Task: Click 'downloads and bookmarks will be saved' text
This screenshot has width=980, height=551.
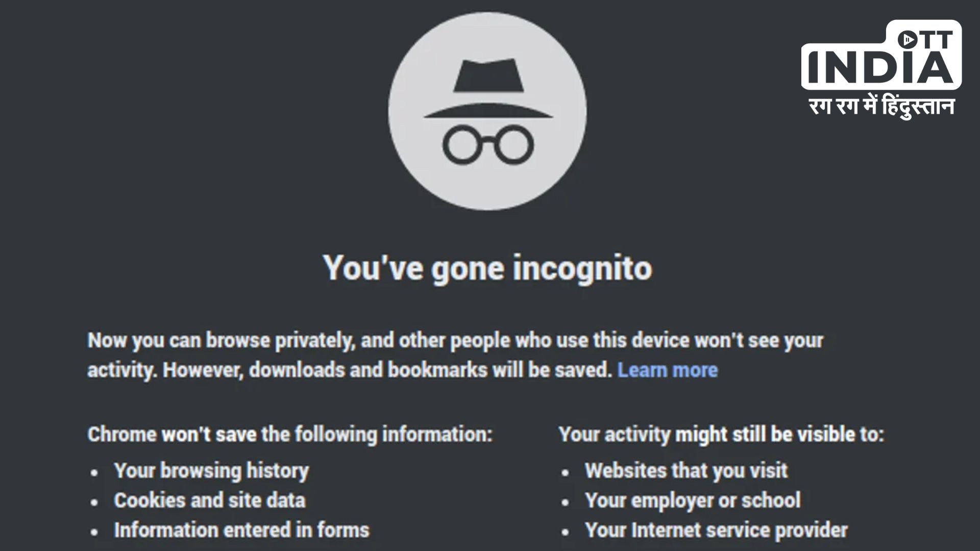Action: pyautogui.click(x=430, y=370)
